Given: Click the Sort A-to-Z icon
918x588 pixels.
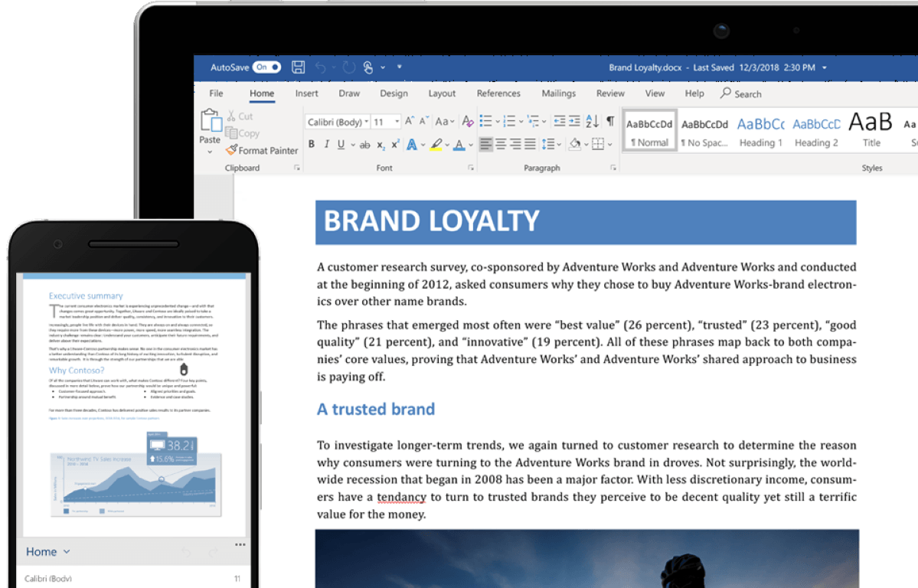Looking at the screenshot, I should (592, 121).
